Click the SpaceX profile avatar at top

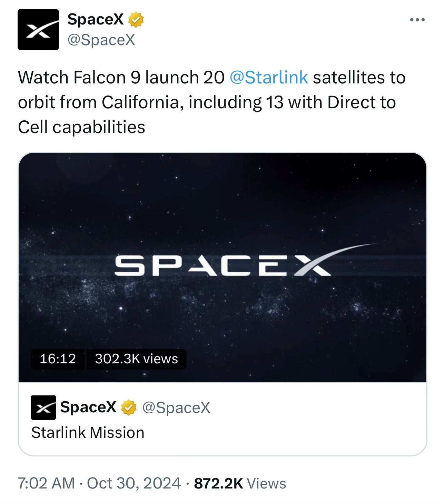click(x=38, y=30)
